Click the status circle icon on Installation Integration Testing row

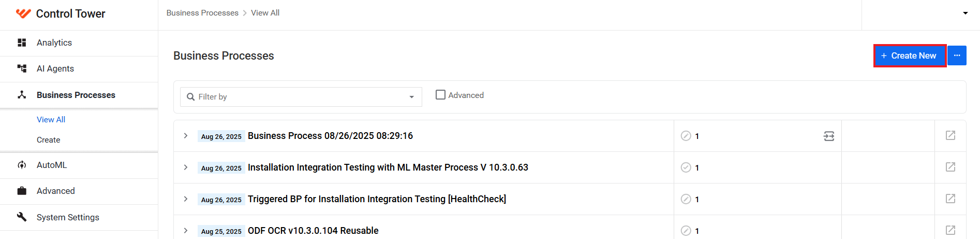[686, 167]
